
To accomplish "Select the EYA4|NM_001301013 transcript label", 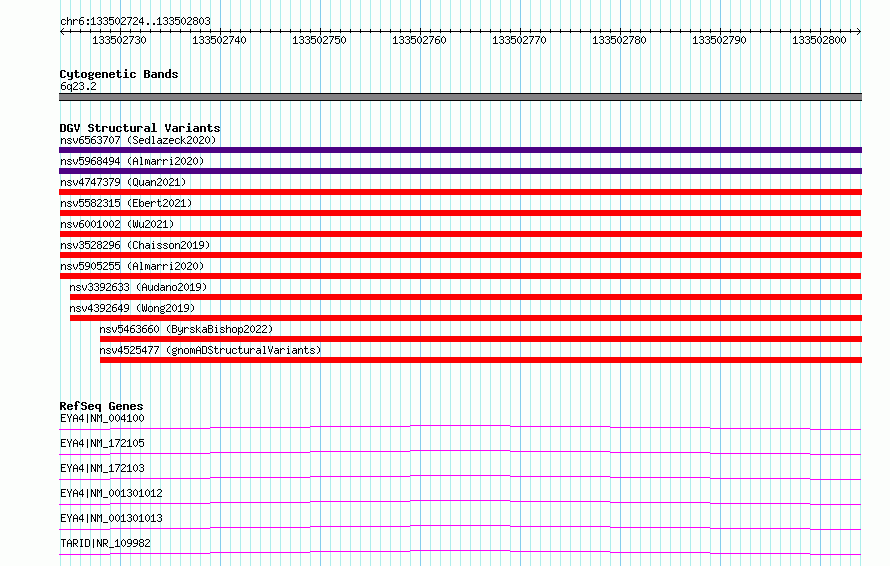I will [x=111, y=518].
